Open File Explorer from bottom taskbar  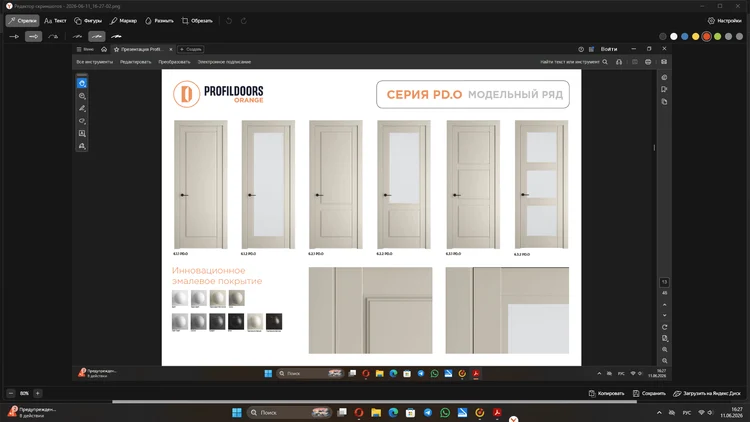[376, 412]
